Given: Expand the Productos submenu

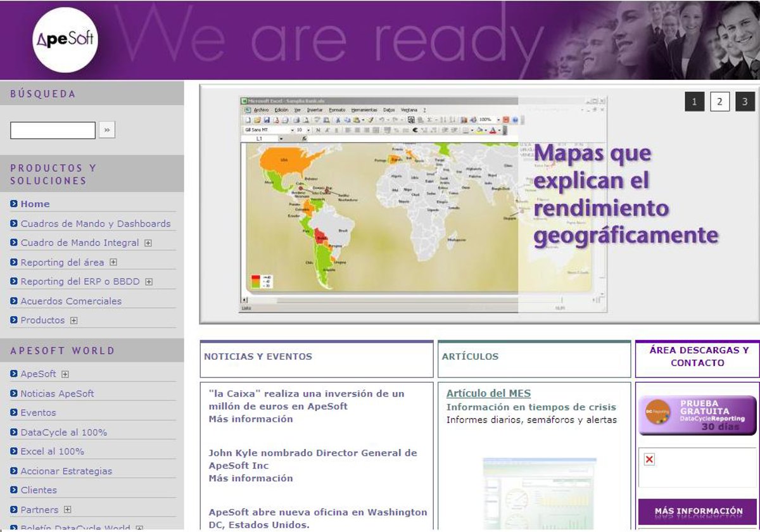Looking at the screenshot, I should (74, 320).
